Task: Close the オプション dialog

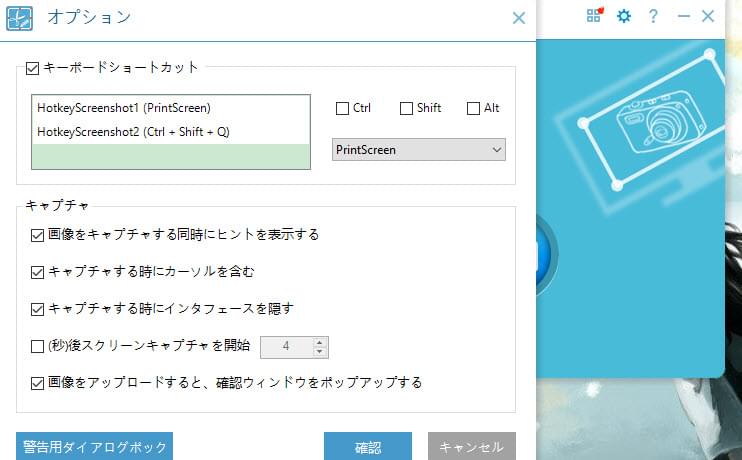Action: pyautogui.click(x=519, y=18)
